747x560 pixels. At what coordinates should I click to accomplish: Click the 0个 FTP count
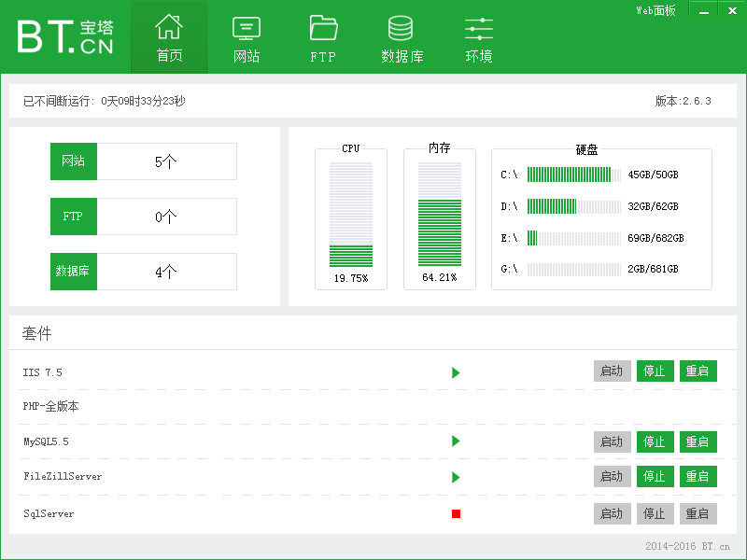pyautogui.click(x=166, y=217)
